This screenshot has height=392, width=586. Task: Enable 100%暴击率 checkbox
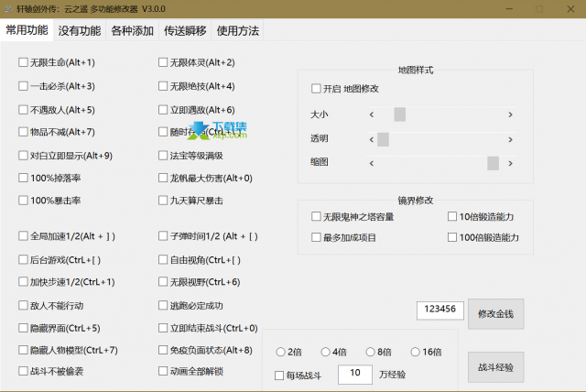click(x=23, y=201)
